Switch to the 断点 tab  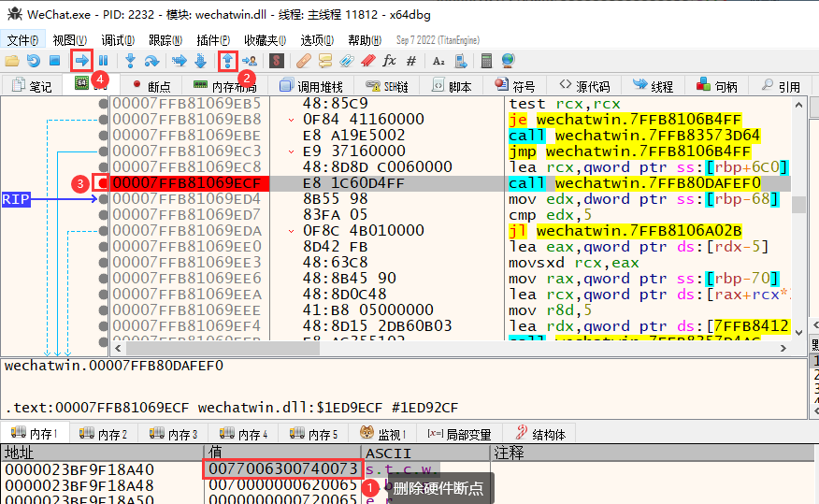[x=151, y=86]
